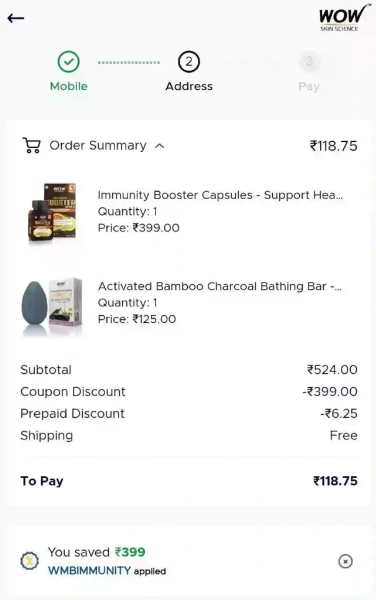Image resolution: width=376 pixels, height=600 pixels.
Task: Remove the applied WMBIMMUNITY coupon
Action: (345, 561)
